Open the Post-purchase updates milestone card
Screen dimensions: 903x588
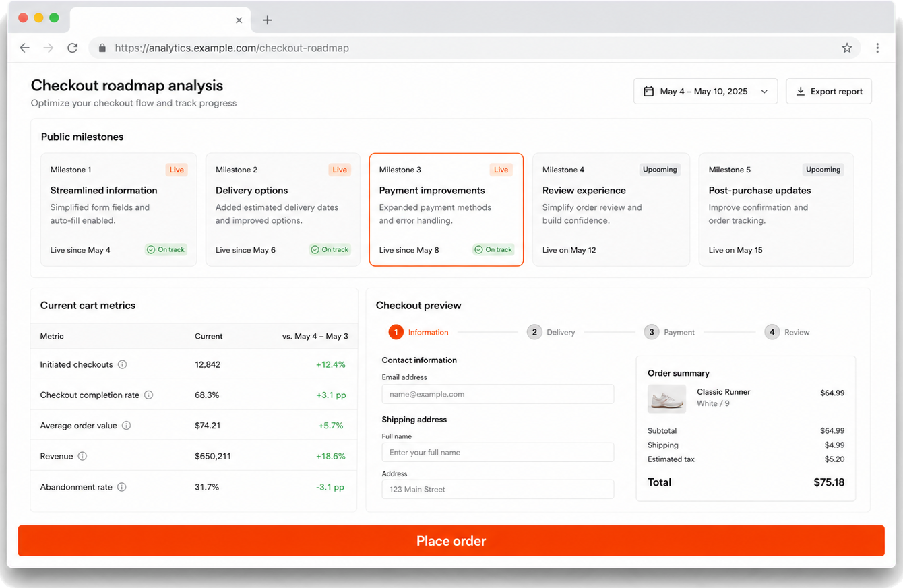[x=776, y=209]
